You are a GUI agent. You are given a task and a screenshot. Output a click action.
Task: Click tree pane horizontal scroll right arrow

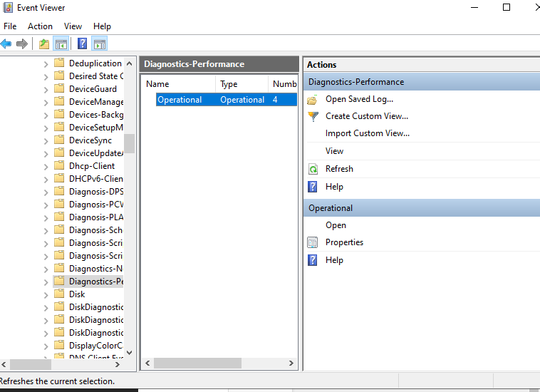click(118, 364)
